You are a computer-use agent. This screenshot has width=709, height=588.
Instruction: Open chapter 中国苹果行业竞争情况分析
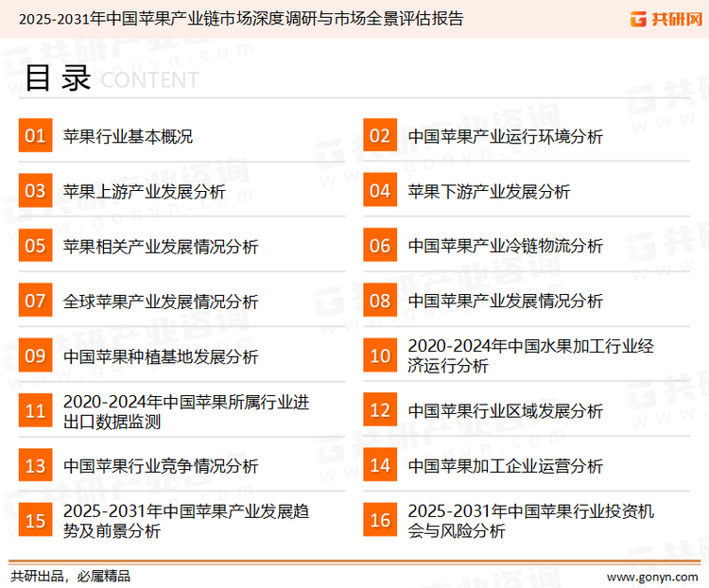161,466
